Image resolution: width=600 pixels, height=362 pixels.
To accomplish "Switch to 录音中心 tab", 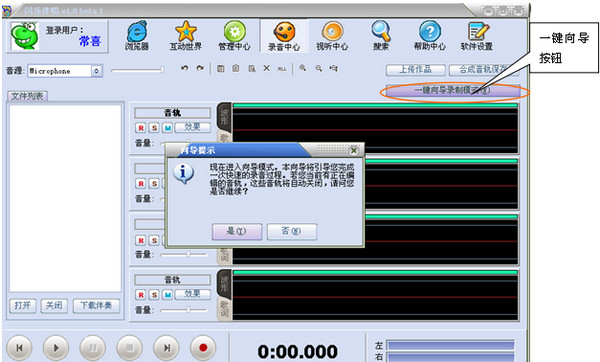I will [284, 36].
